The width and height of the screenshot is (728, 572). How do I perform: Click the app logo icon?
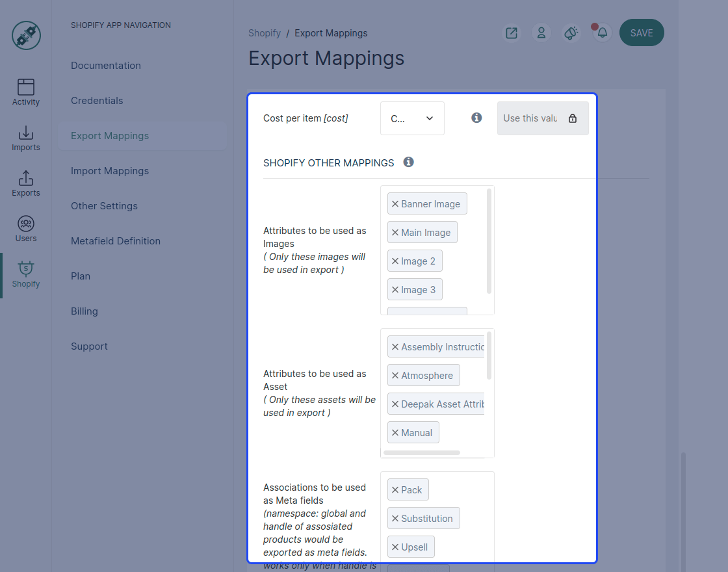26,35
